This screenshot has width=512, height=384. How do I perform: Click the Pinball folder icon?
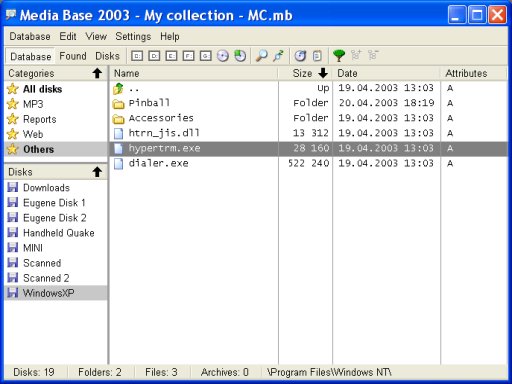tap(118, 104)
